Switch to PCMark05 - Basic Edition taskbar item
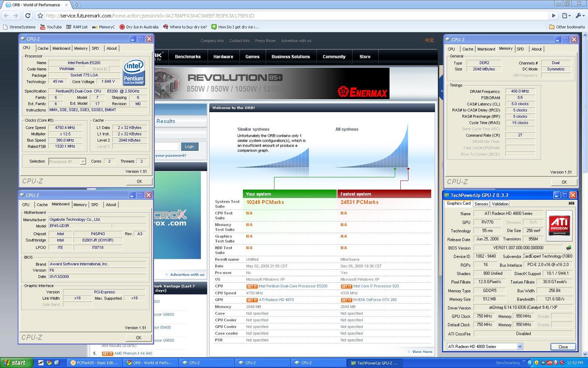The width and height of the screenshot is (588, 368). click(x=95, y=363)
